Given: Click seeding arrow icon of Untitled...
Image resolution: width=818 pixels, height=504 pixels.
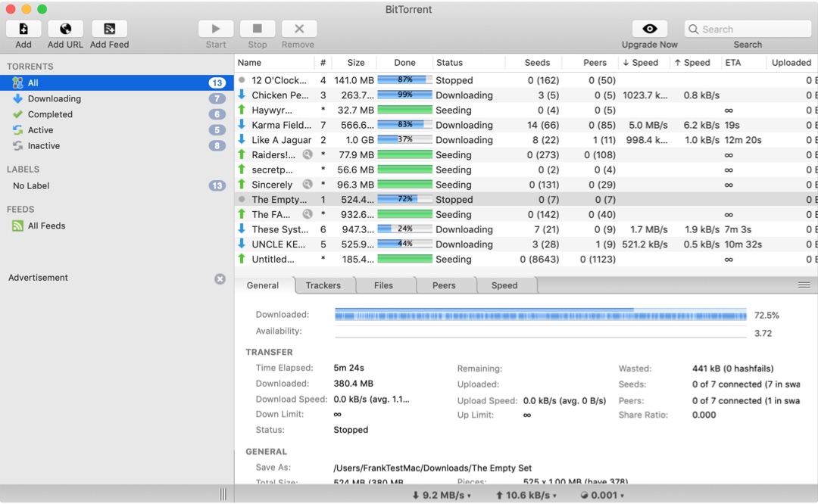Looking at the screenshot, I should (242, 259).
